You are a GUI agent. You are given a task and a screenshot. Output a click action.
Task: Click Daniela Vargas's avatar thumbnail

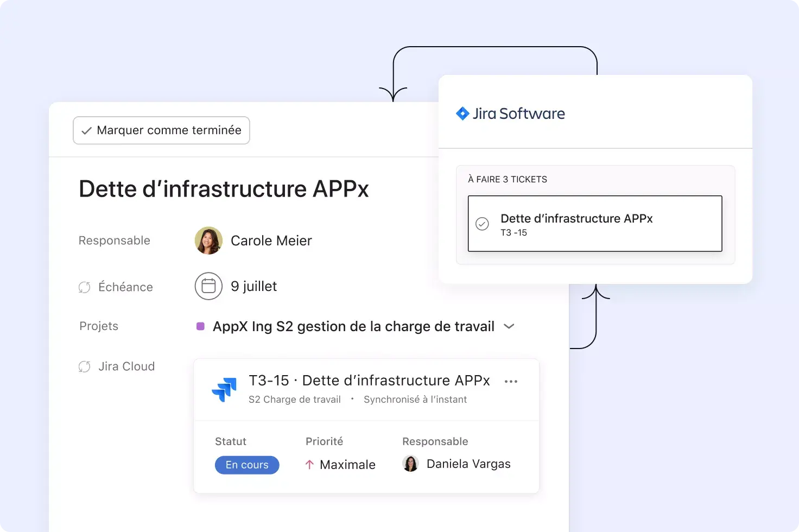[x=411, y=464]
